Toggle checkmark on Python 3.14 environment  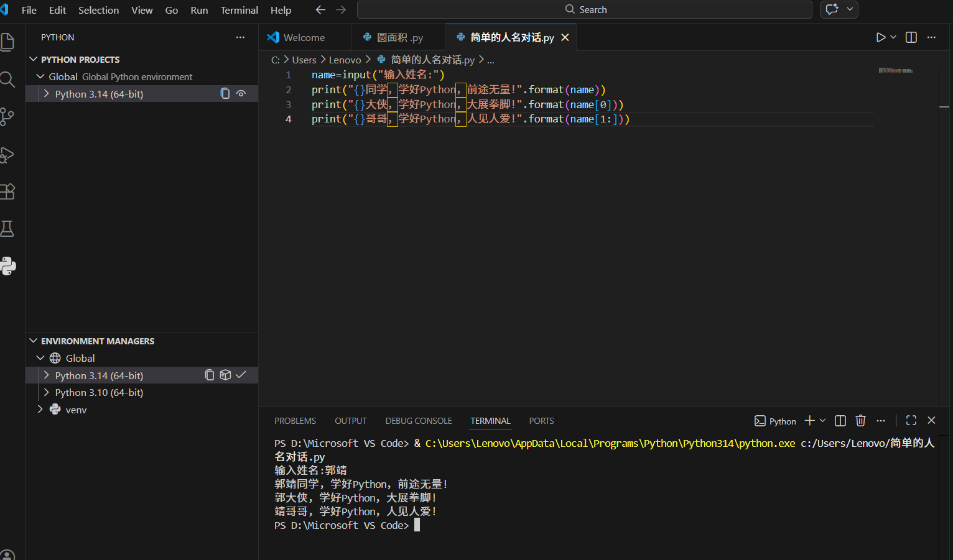[241, 375]
